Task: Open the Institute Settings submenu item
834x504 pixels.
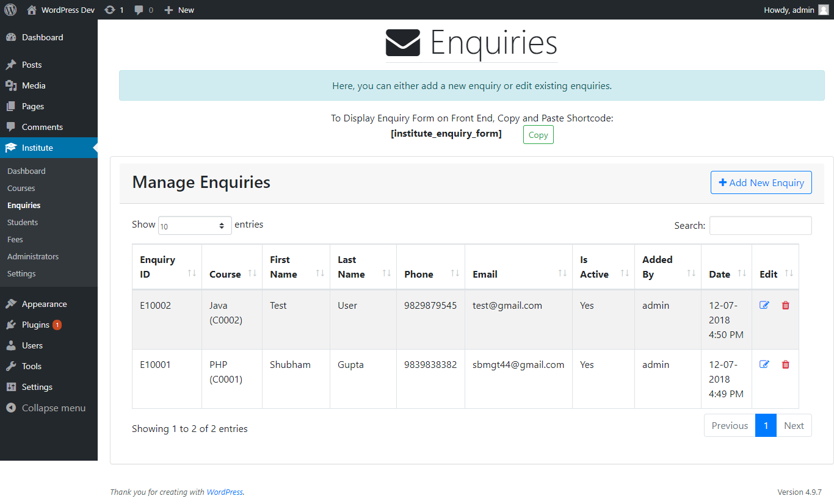Action: tap(21, 273)
